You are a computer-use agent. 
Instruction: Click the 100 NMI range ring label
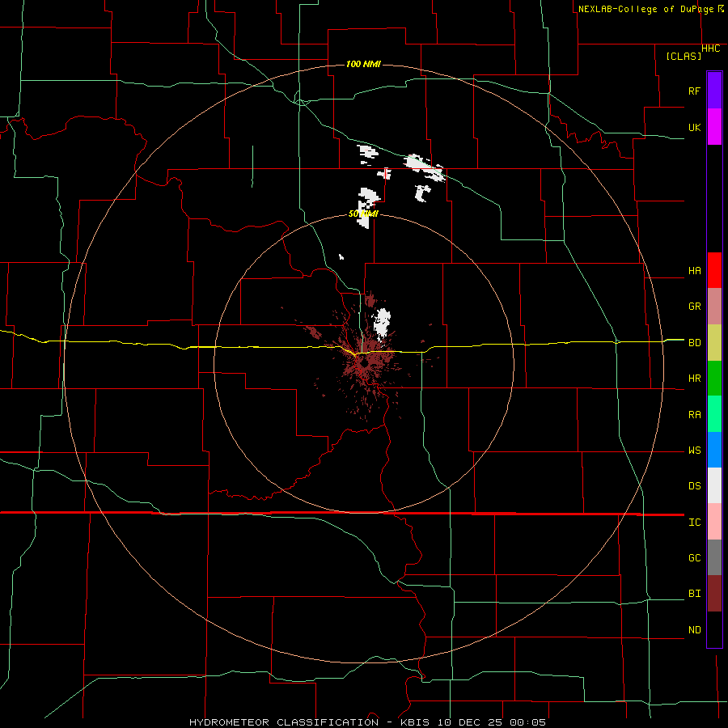363,64
